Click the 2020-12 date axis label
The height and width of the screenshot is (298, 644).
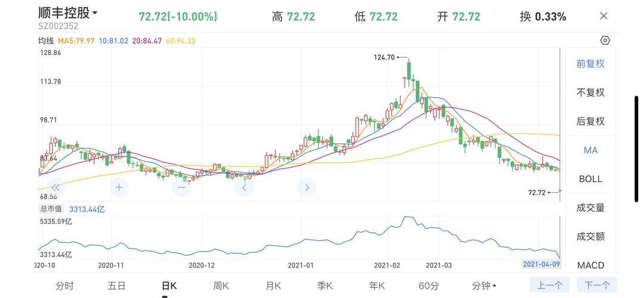coord(202,265)
